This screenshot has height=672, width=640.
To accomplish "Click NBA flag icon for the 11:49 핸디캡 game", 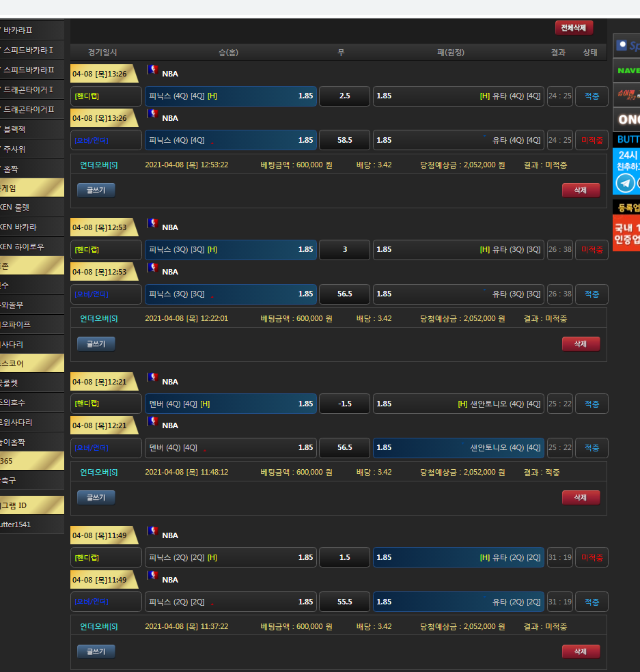I will tap(153, 532).
